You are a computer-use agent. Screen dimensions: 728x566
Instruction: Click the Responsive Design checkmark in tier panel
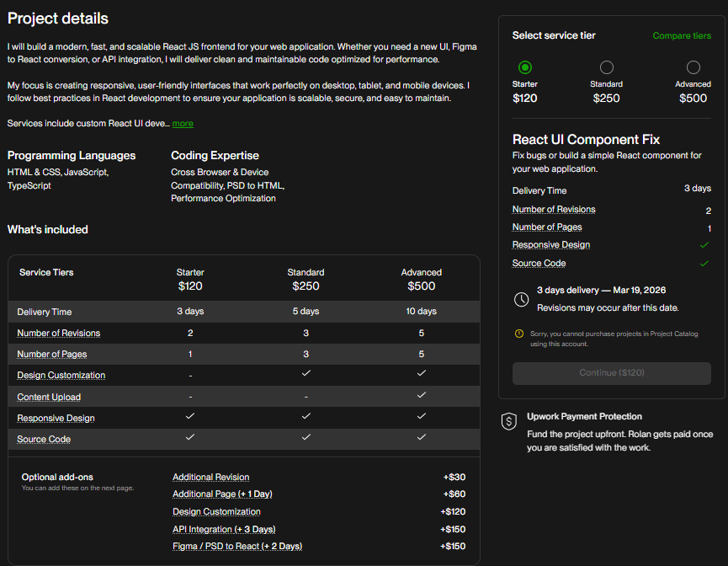coord(705,245)
